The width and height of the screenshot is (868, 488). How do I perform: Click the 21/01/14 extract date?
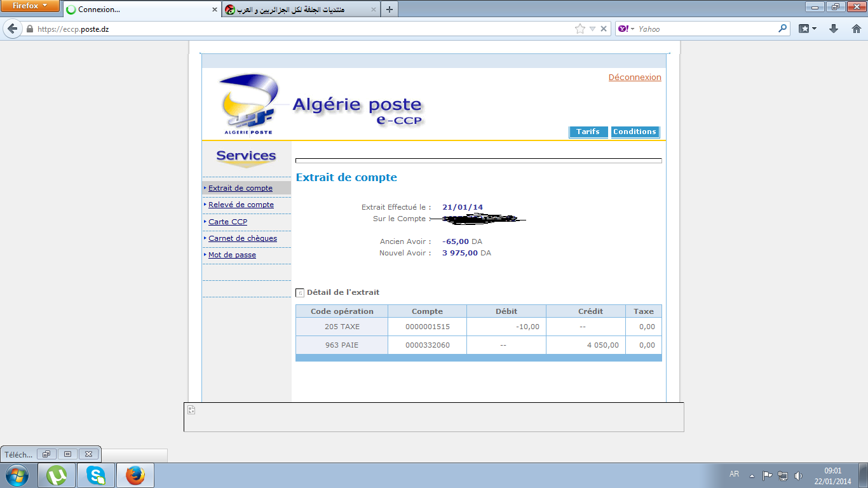pos(463,207)
